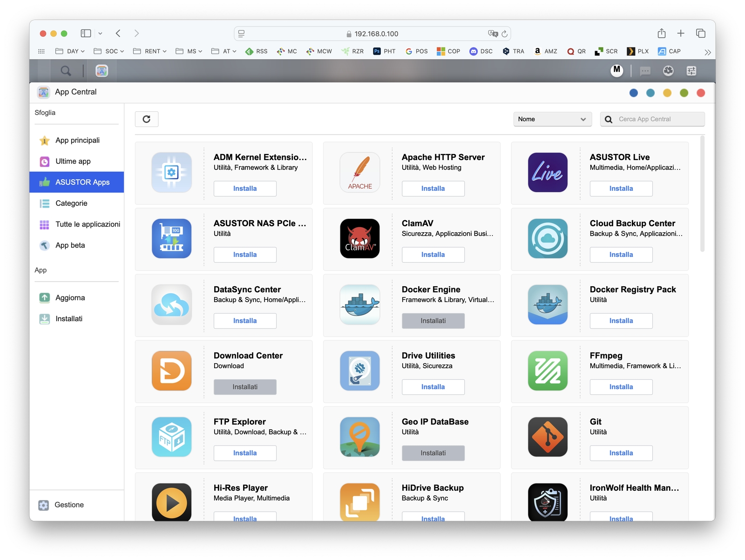745x560 pixels.
Task: Click the Docker Engine whale icon
Action: 360,305
